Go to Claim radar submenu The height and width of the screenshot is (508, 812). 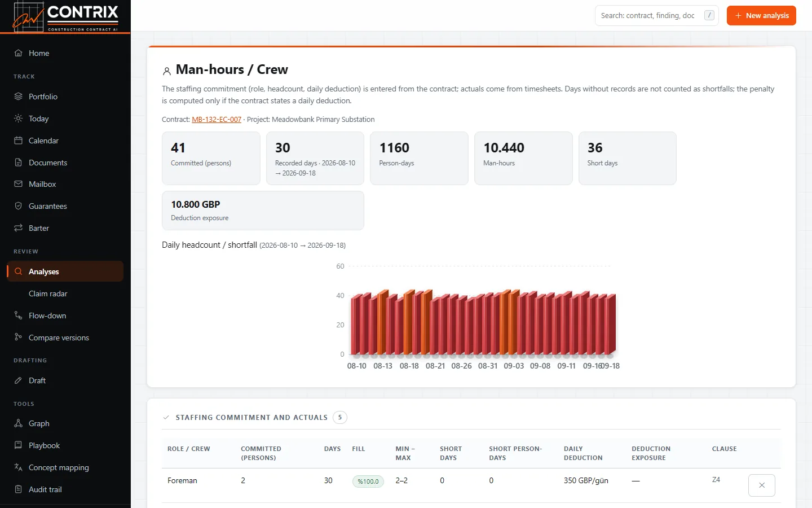pyautogui.click(x=48, y=294)
